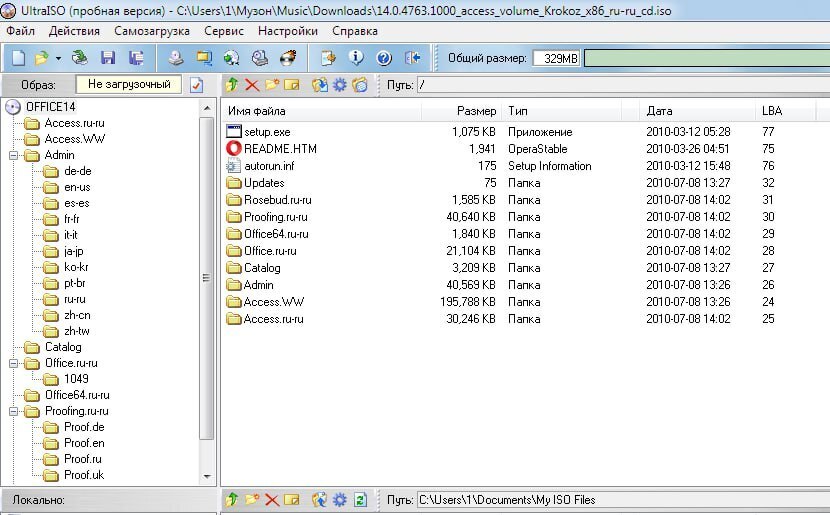Collapse the Admin folder in the tree
830x515 pixels.
coord(13,156)
